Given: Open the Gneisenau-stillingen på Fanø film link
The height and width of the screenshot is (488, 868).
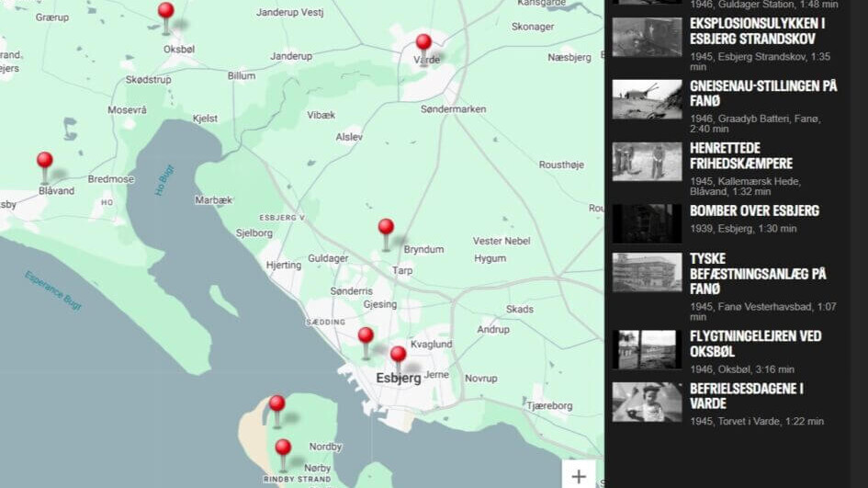Looking at the screenshot, I should 763,93.
